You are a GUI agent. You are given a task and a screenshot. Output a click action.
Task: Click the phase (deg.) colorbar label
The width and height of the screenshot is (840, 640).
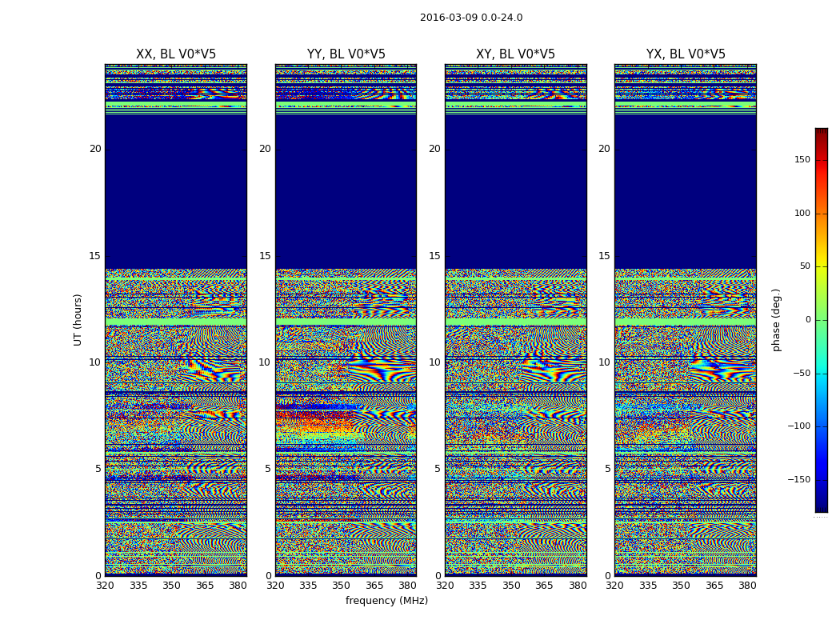776,320
